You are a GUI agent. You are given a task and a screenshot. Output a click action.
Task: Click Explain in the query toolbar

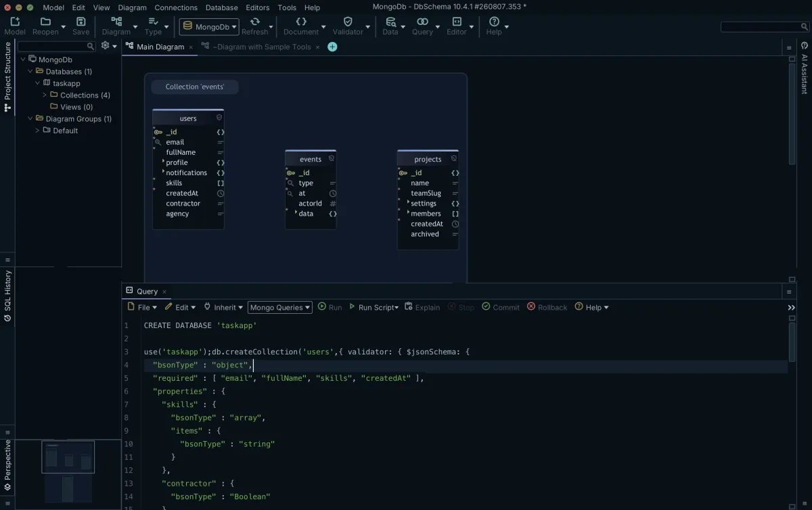422,307
